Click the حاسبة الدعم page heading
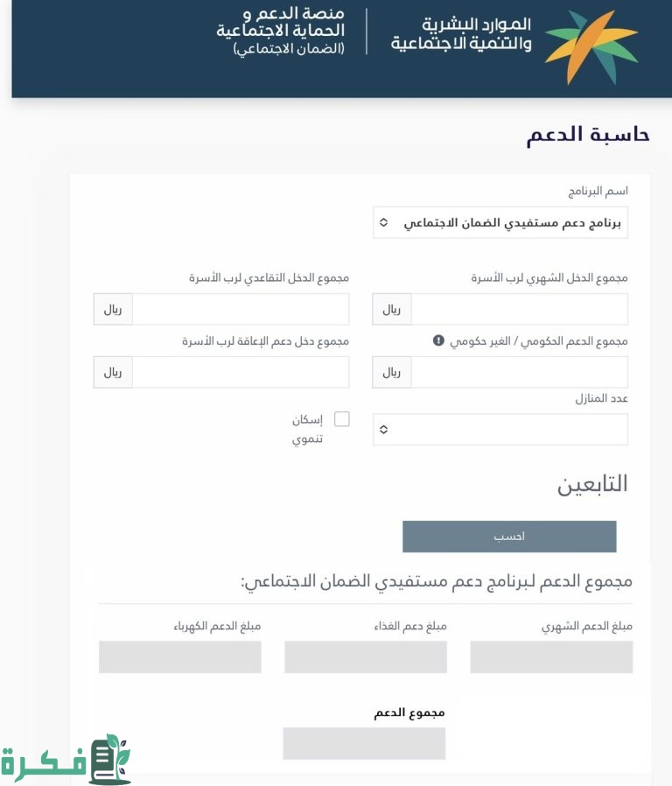Viewport: 672px width, 786px height. coord(587,135)
